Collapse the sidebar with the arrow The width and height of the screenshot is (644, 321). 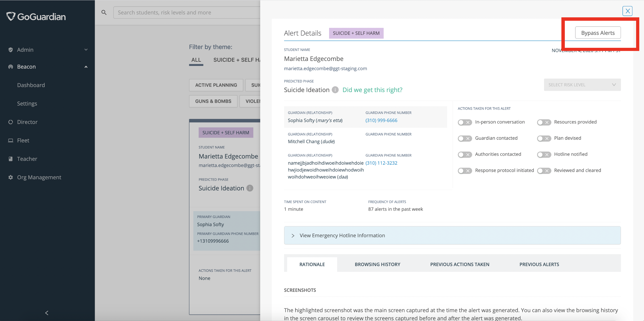coord(47,313)
